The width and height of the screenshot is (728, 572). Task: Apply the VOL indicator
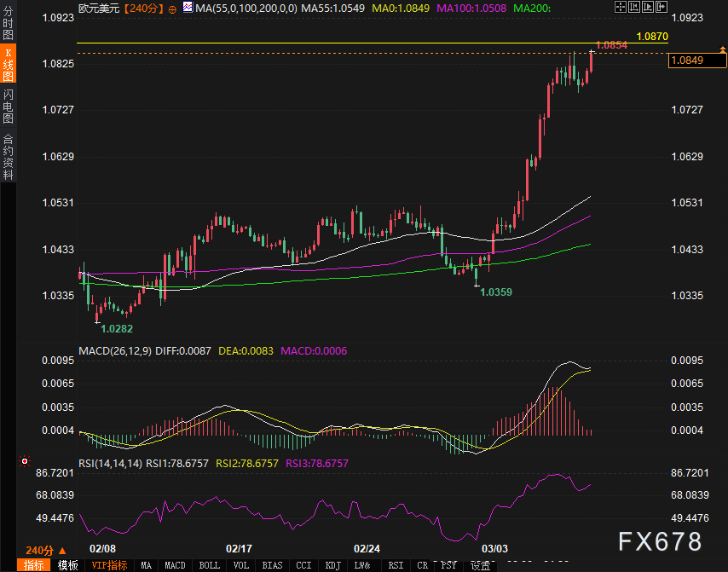click(241, 565)
